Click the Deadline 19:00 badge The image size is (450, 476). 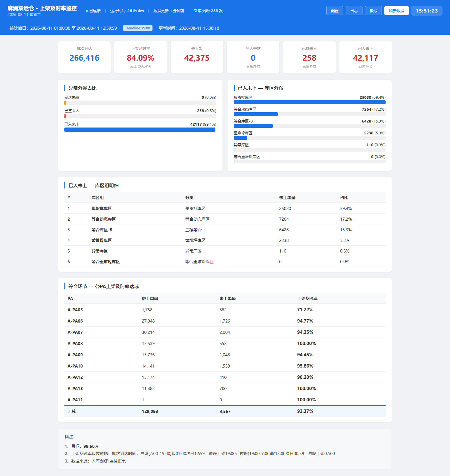138,28
